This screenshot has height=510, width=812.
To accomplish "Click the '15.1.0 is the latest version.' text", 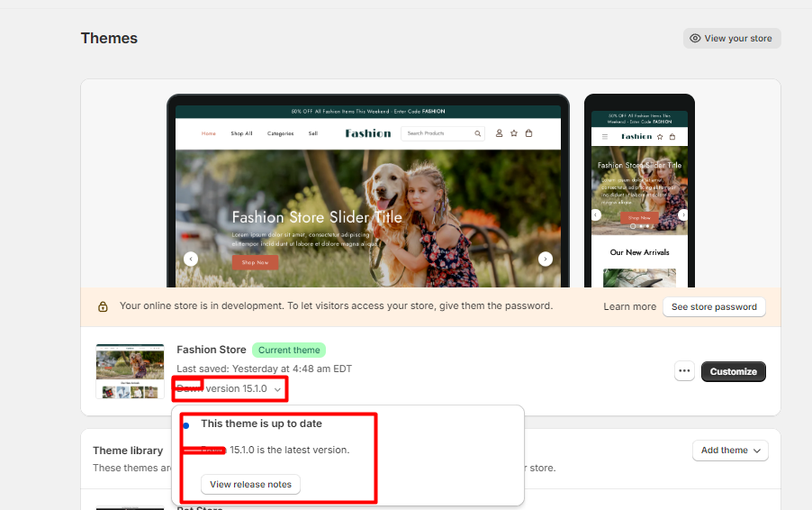I will 290,450.
